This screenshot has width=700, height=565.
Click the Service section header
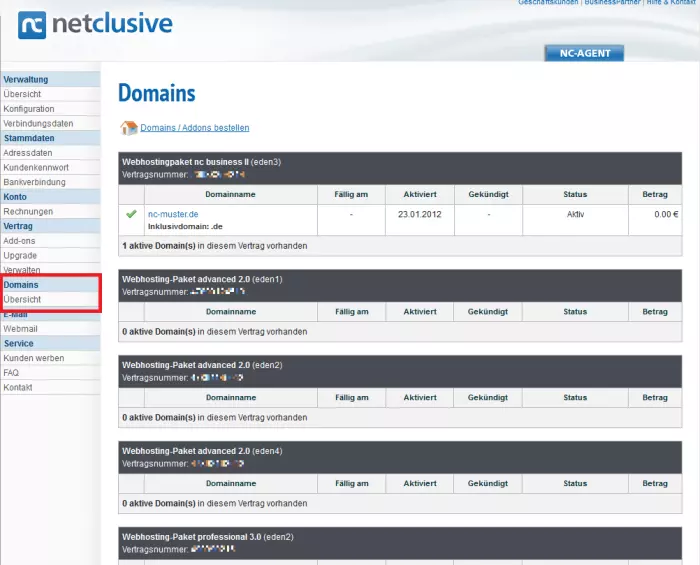(x=50, y=344)
